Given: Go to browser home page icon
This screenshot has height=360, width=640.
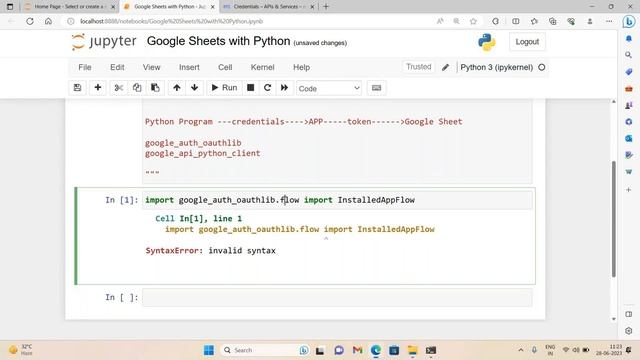Looking at the screenshot, I should pos(48,21).
